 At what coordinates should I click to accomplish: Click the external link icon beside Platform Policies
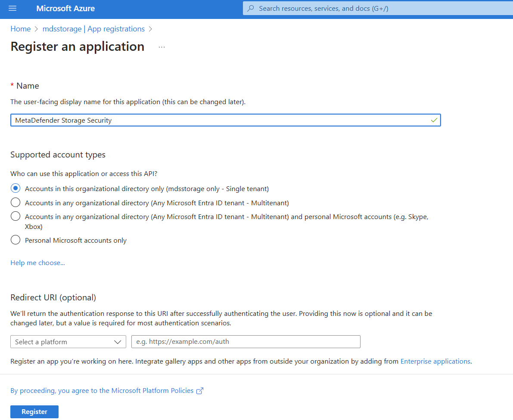[199, 391]
